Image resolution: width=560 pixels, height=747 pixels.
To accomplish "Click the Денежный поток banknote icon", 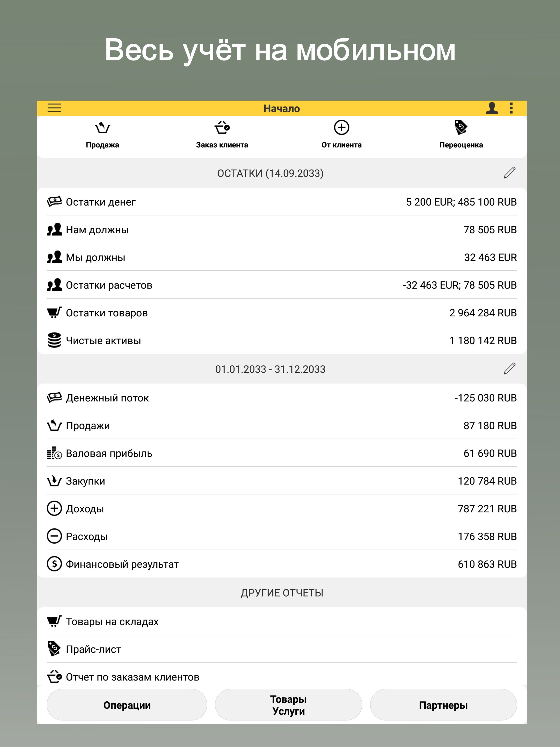I will click(x=54, y=398).
